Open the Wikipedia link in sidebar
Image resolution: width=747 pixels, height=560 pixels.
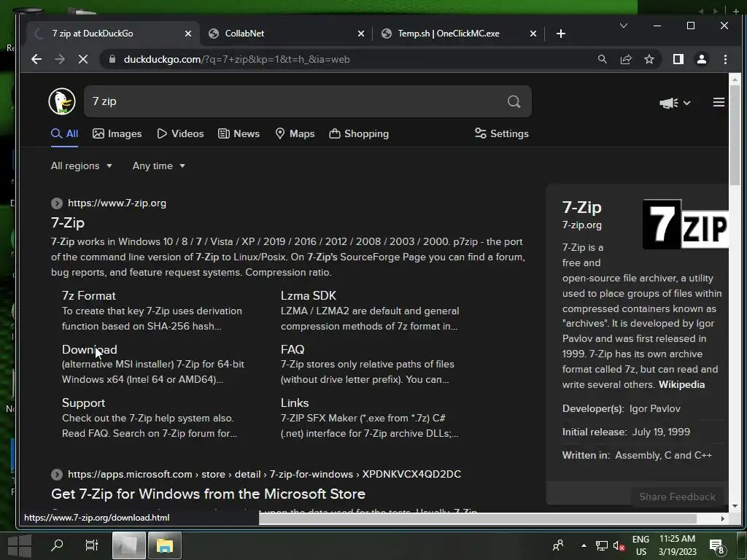point(681,385)
